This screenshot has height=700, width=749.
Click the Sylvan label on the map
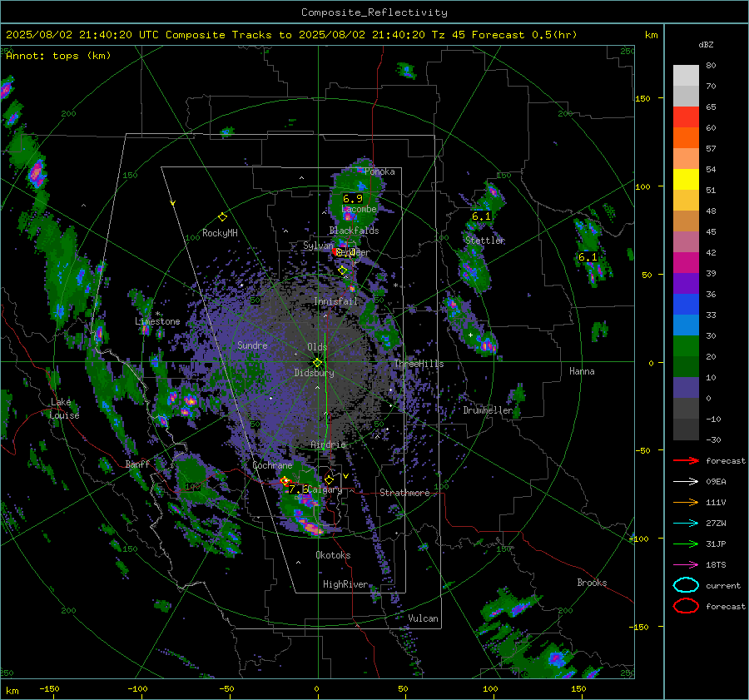point(318,246)
